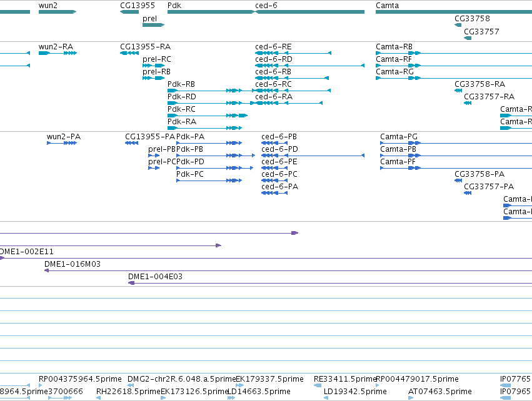Select the CG33757-RA transcript label
This screenshot has height=401, width=532.
[x=489, y=97]
